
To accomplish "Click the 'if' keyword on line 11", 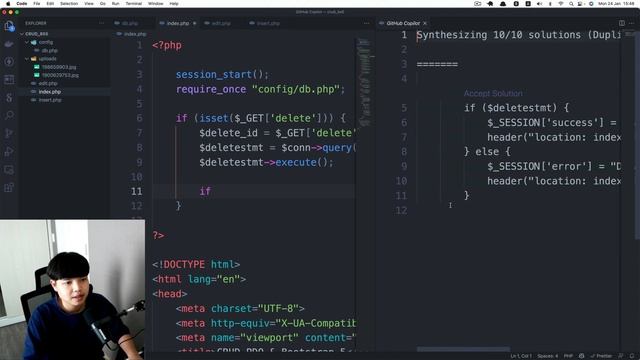I will pos(205,191).
